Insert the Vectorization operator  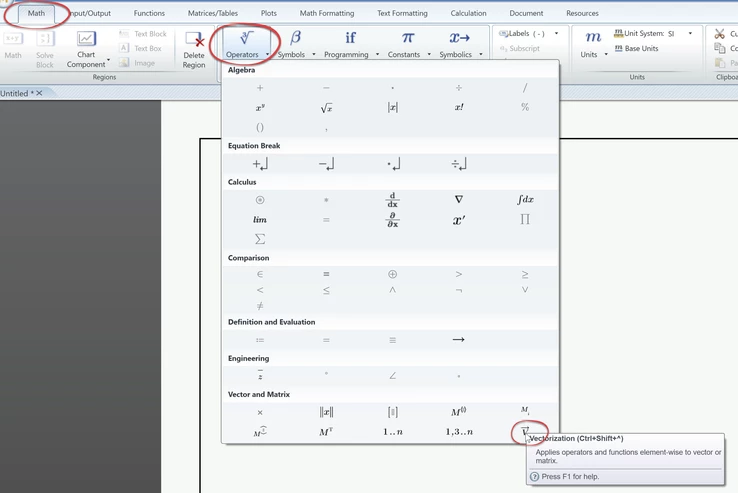pyautogui.click(x=525, y=431)
